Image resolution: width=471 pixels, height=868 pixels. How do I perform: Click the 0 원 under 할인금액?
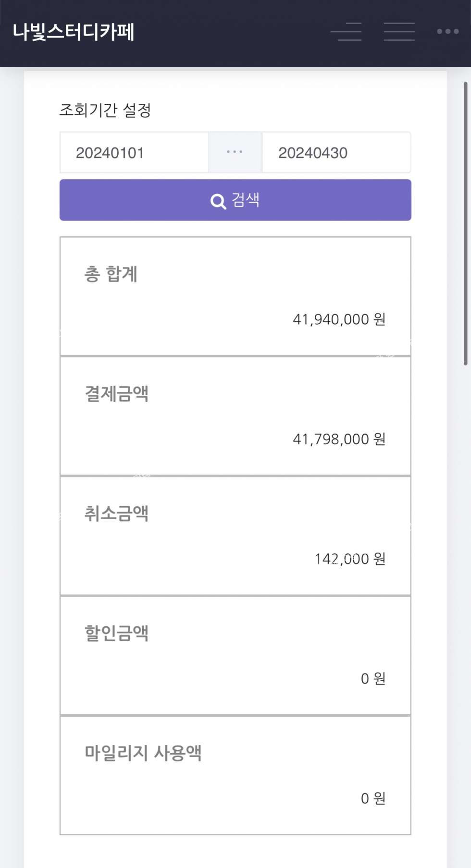pyautogui.click(x=373, y=678)
